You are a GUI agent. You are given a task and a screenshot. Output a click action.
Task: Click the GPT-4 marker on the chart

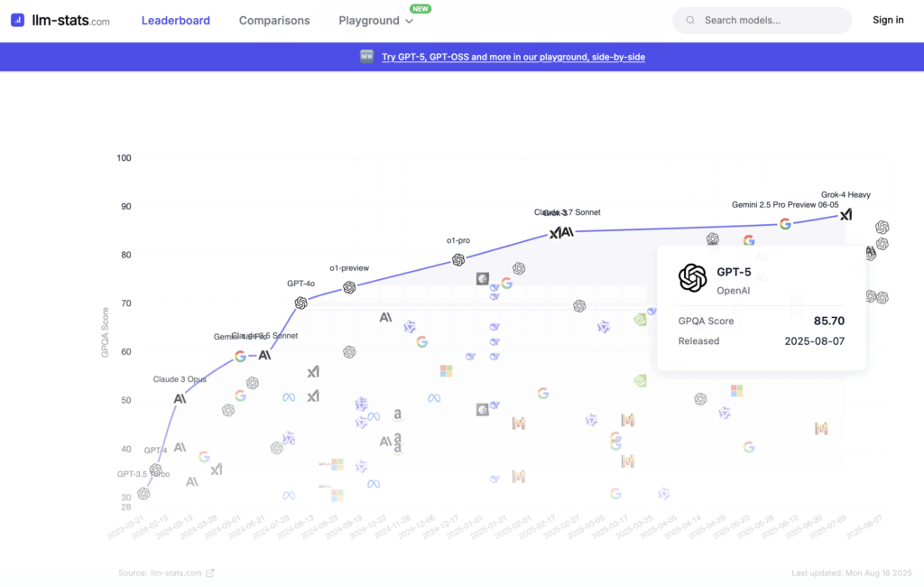pos(156,470)
